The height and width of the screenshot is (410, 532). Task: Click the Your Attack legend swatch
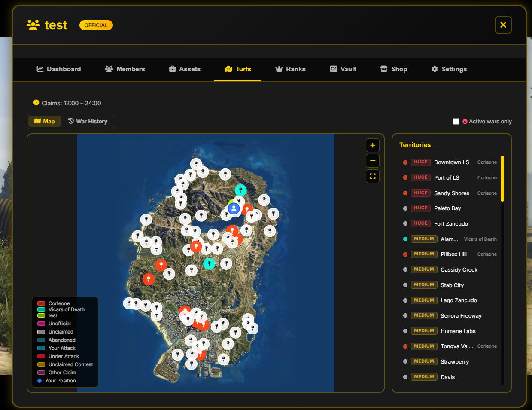pyautogui.click(x=41, y=348)
